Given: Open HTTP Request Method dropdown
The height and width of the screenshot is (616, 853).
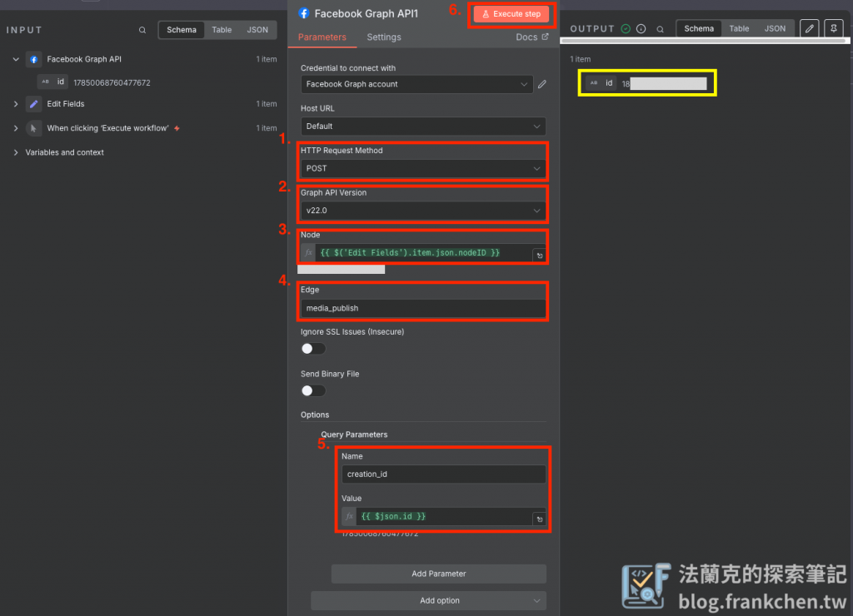Looking at the screenshot, I should (423, 168).
